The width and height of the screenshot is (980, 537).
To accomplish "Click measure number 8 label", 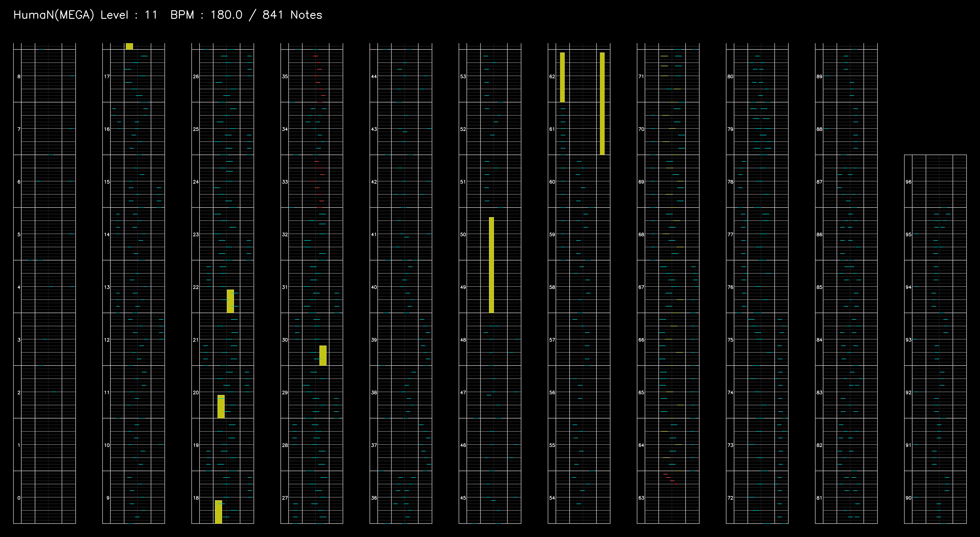I will point(19,76).
